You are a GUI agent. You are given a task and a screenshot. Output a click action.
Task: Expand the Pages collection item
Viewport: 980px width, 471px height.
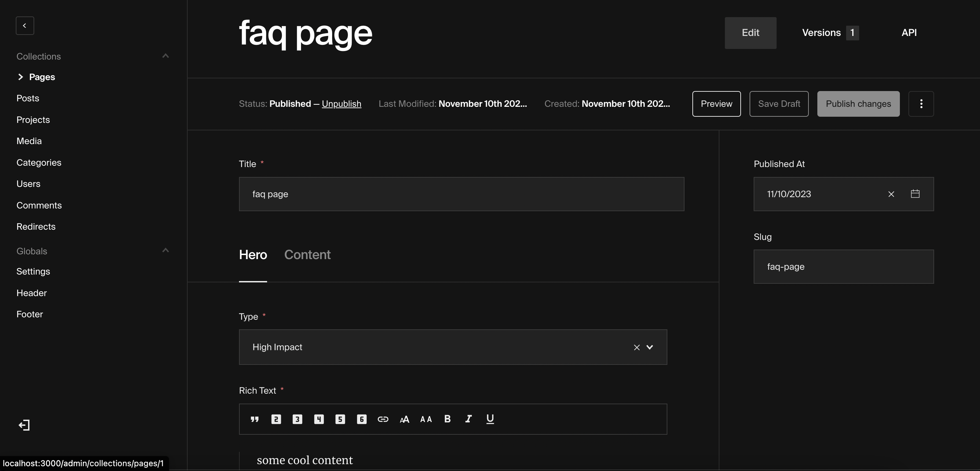tap(20, 76)
